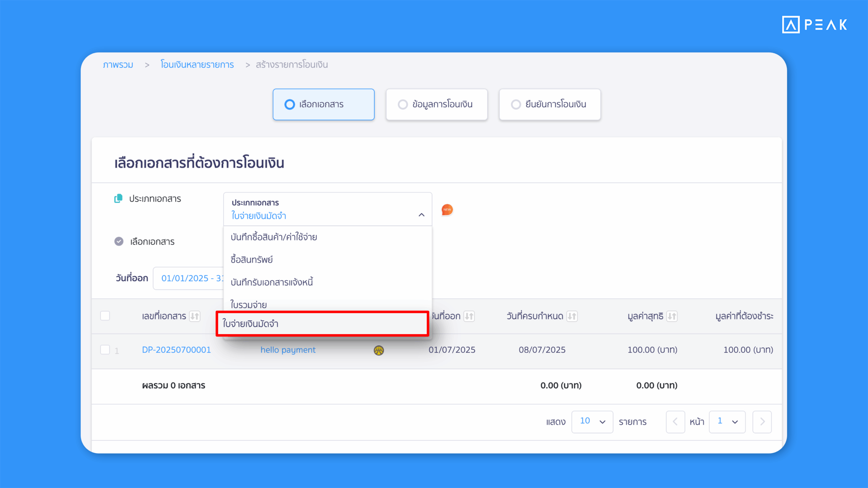Select the เลือกเอกสาร step radio

point(290,104)
